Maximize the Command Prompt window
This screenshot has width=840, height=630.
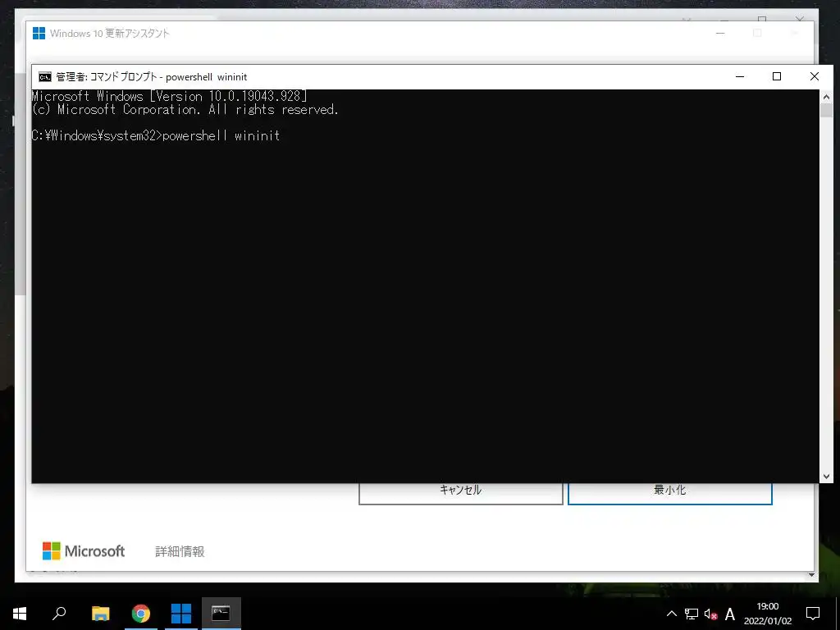(777, 76)
